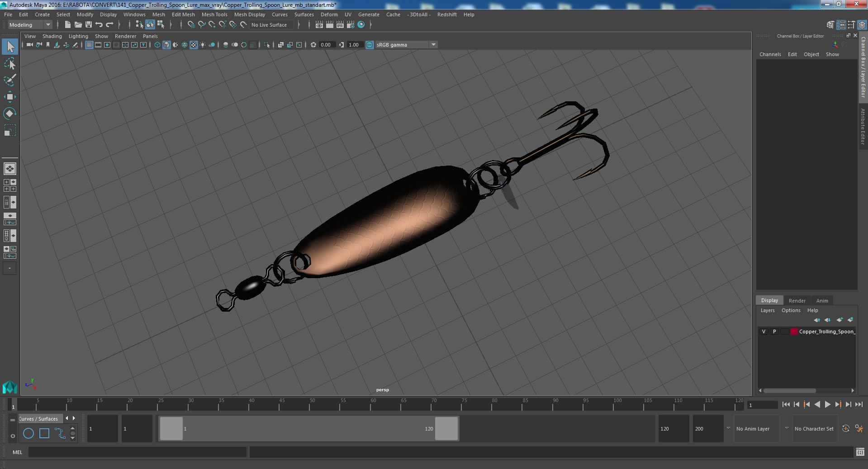Select by hierarchy mode icon

click(140, 25)
